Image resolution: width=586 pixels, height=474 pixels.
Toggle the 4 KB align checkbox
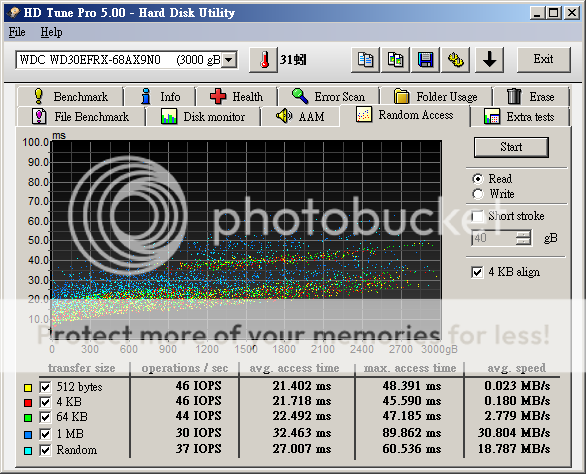477,272
